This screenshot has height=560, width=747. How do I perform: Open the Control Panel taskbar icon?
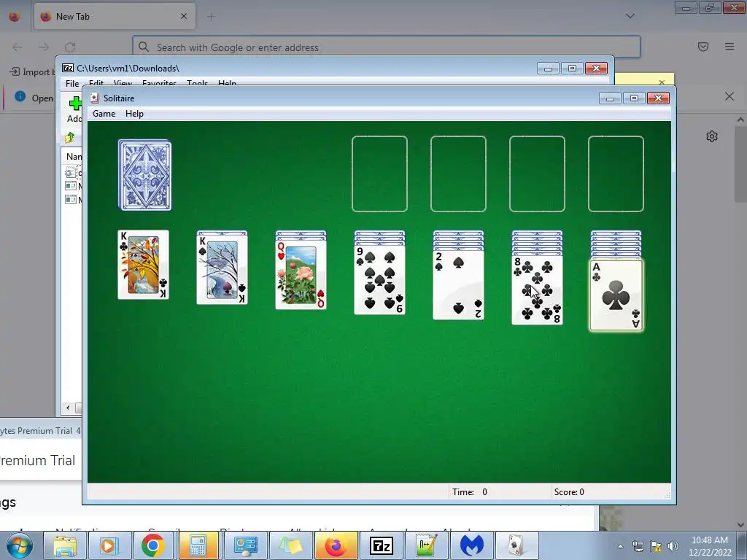pos(245,545)
